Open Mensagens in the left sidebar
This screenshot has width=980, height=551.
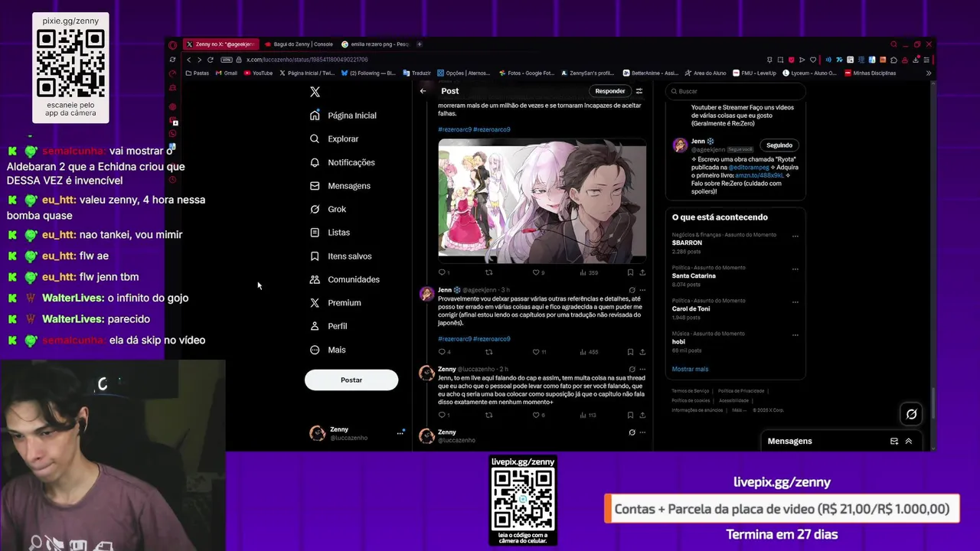point(340,186)
